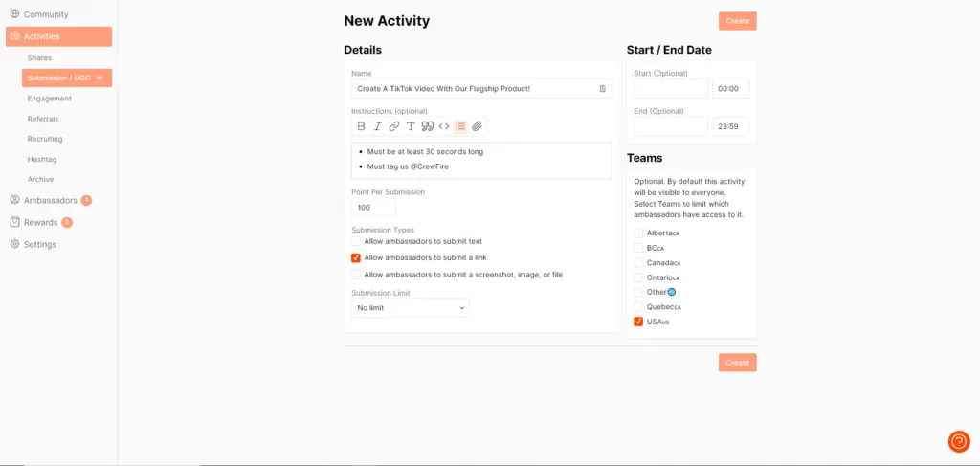Apply italic formatting in instructions editor
The width and height of the screenshot is (980, 466).
[x=377, y=126]
